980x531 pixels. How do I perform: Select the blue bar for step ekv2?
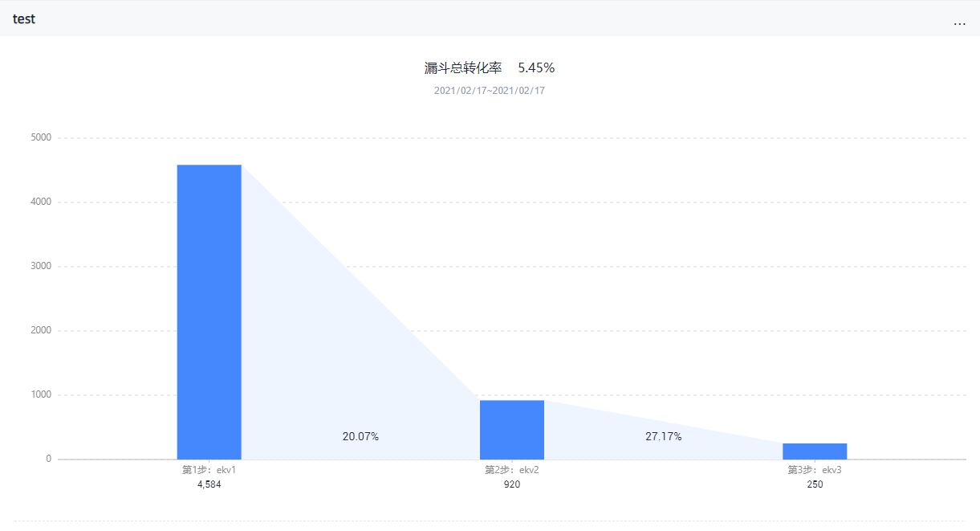point(512,430)
